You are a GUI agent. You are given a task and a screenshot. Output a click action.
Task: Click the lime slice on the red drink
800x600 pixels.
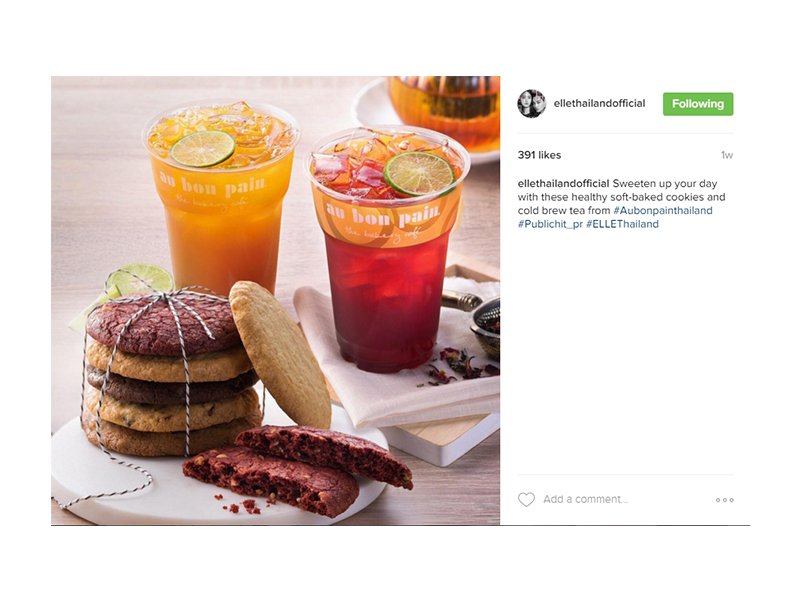coord(419,173)
